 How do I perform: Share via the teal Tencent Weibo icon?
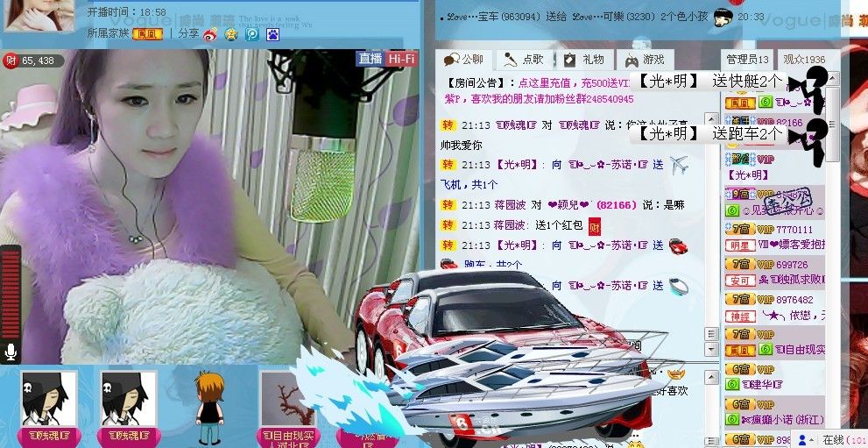point(252,34)
